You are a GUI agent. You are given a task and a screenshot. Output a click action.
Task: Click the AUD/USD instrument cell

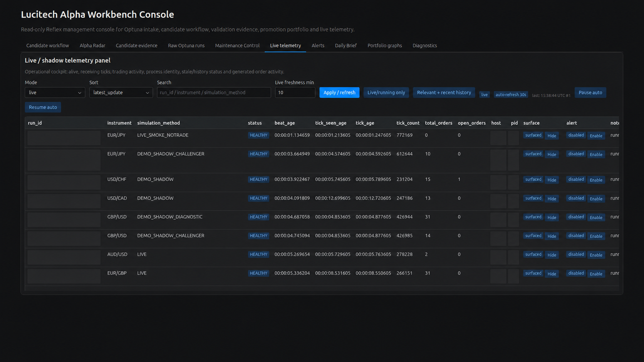[x=117, y=255]
